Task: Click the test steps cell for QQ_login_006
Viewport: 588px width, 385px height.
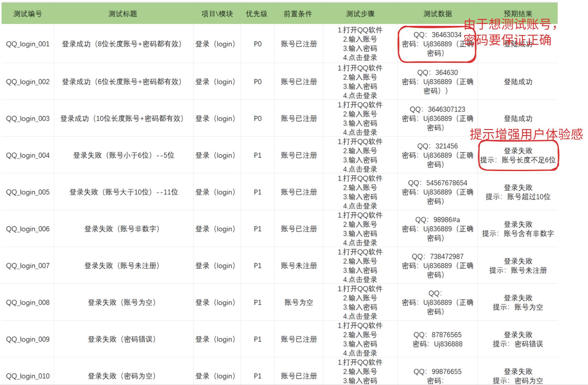Action: tap(360, 229)
